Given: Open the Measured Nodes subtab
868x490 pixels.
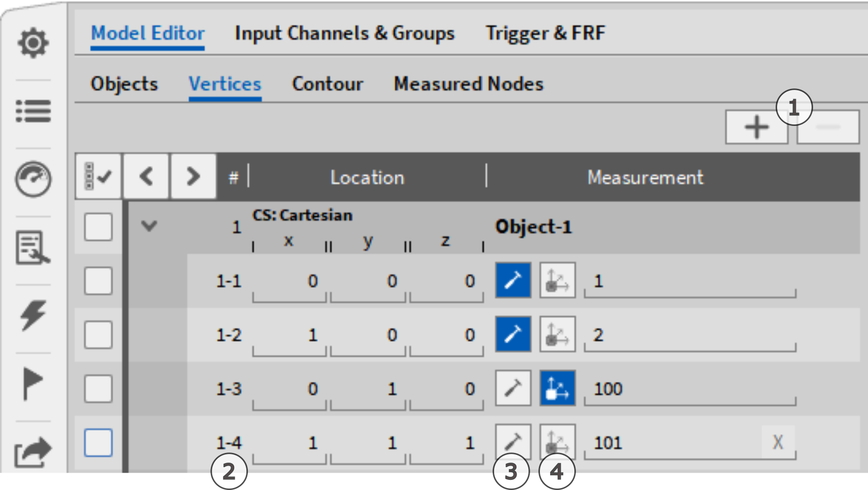Looking at the screenshot, I should (468, 84).
